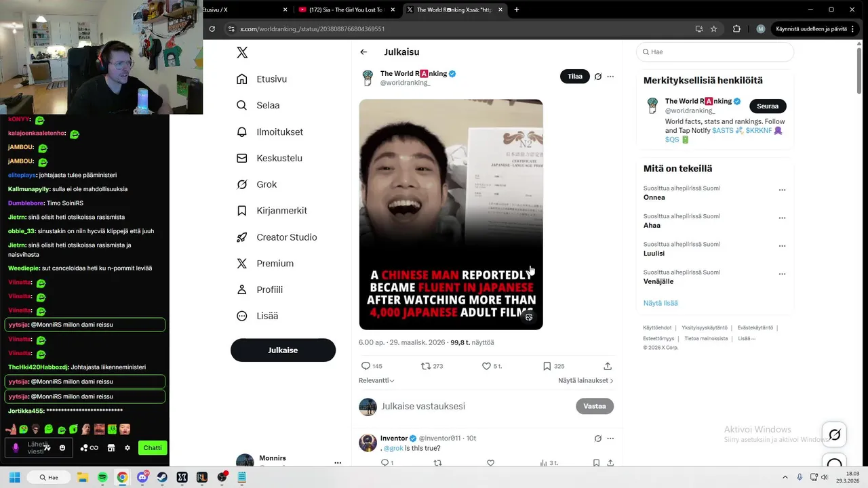The image size is (868, 488).
Task: Open trending topic Onnea
Action: pyautogui.click(x=654, y=198)
